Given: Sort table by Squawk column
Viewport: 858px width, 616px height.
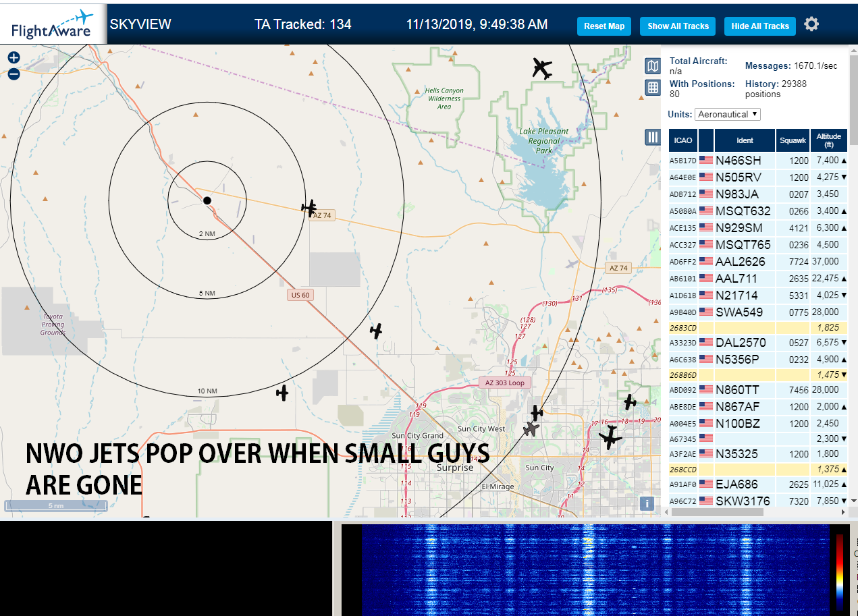Looking at the screenshot, I should (x=793, y=140).
